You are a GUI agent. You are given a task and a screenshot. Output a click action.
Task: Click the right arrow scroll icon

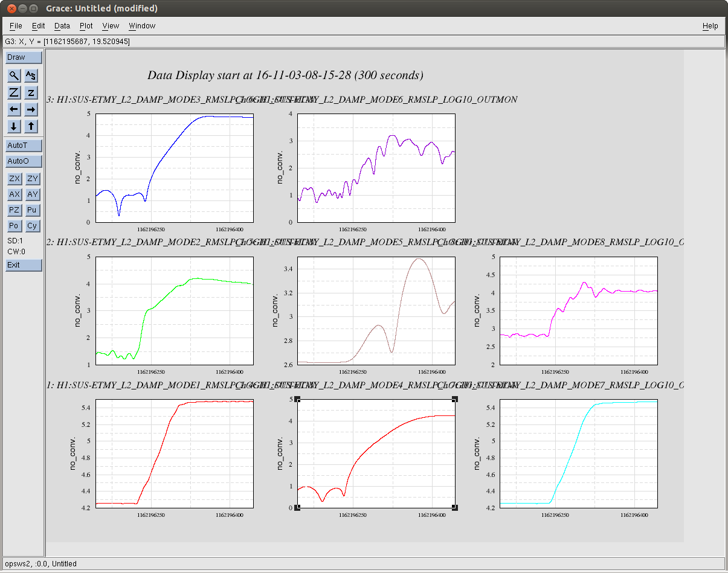[x=31, y=109]
